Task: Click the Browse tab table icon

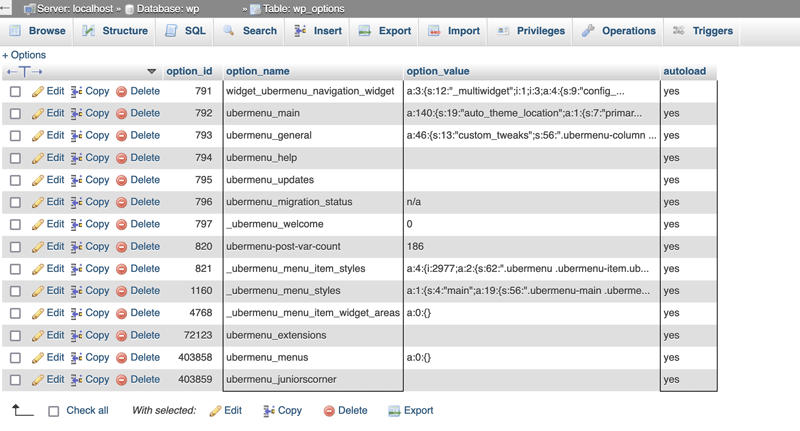Action: [x=15, y=31]
